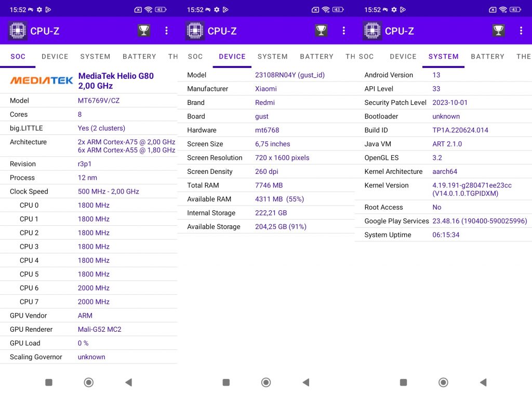Screen dimensions: 532x394
Task: Tap the square recents button in the right screen
Action: [x=403, y=383]
